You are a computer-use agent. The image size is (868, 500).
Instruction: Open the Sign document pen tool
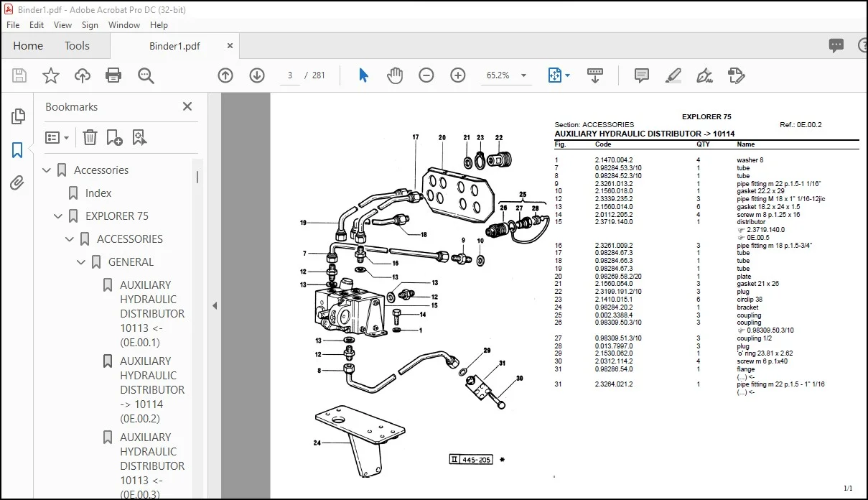click(704, 75)
